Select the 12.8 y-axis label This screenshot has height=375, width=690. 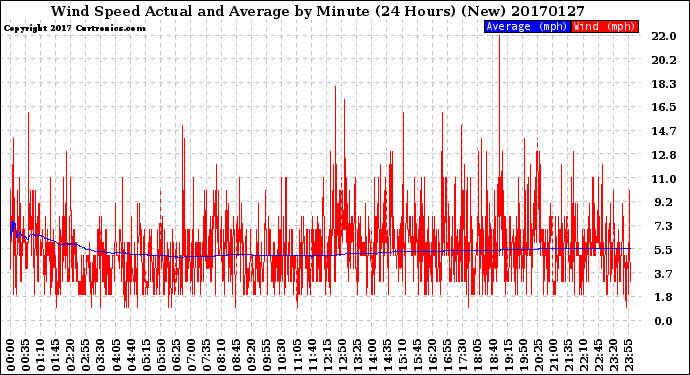point(664,155)
